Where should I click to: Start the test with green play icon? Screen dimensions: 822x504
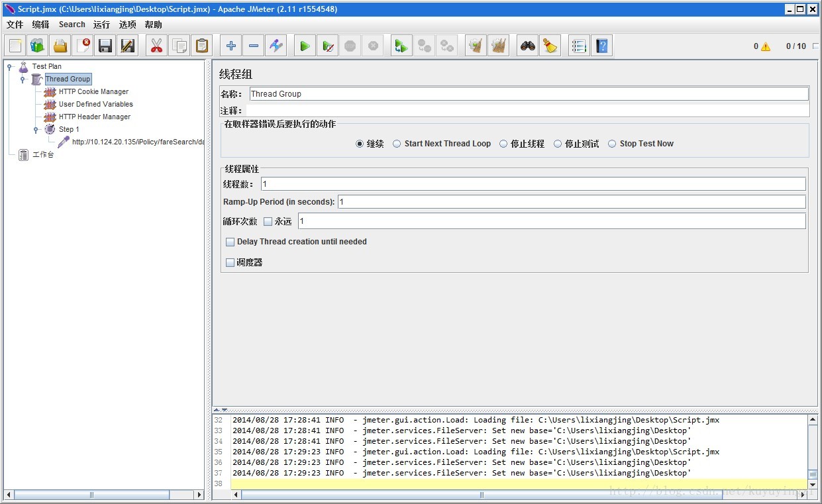click(305, 46)
